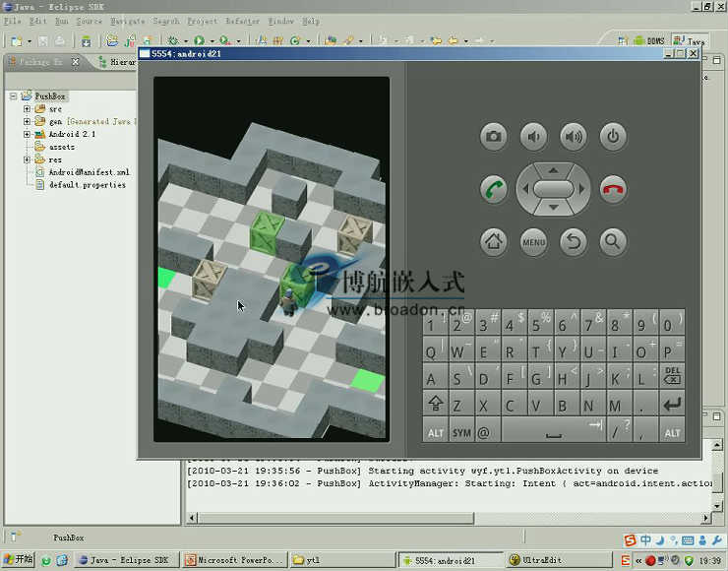728x571 pixels.
Task: Switch to the DDMS perspective
Action: click(x=649, y=41)
